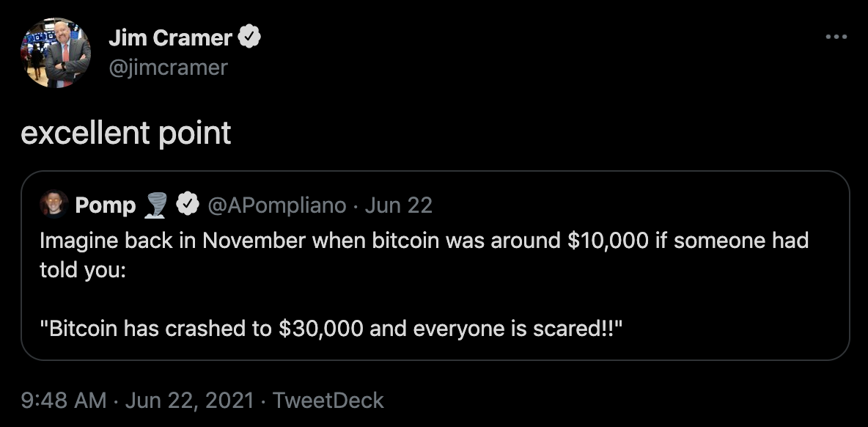The width and height of the screenshot is (868, 427).
Task: Open the three-dot more options menu
Action: click(836, 37)
